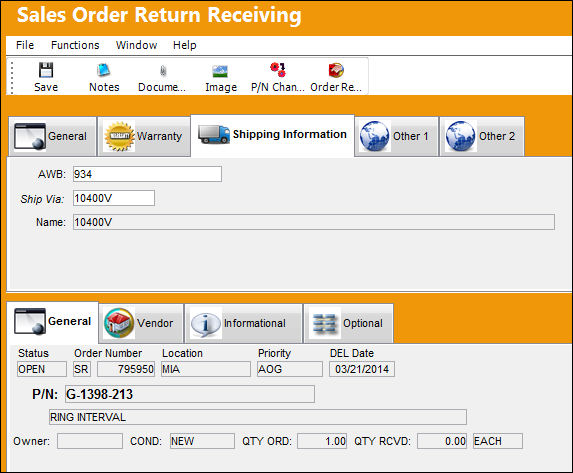573x473 pixels.
Task: Click the Priority field showing AOG
Action: coord(290,369)
